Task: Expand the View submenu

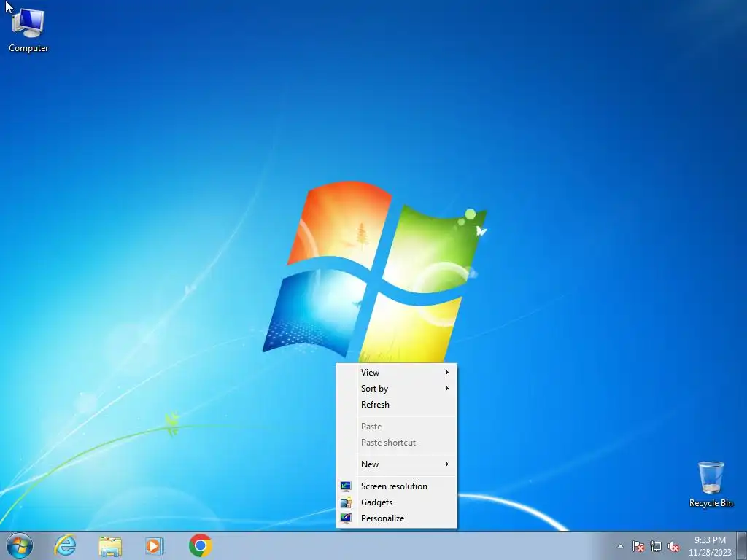Action: (x=396, y=373)
